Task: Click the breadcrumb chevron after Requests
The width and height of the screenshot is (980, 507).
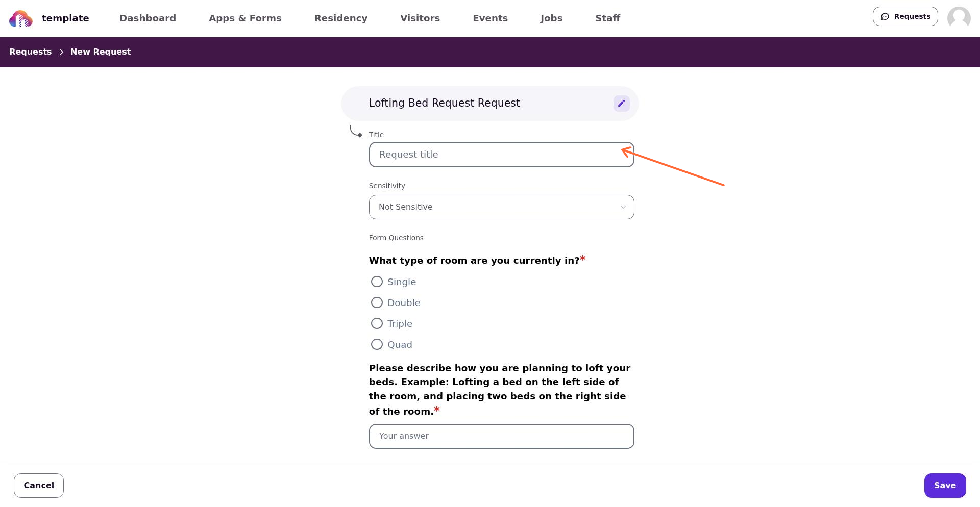Action: coord(61,52)
